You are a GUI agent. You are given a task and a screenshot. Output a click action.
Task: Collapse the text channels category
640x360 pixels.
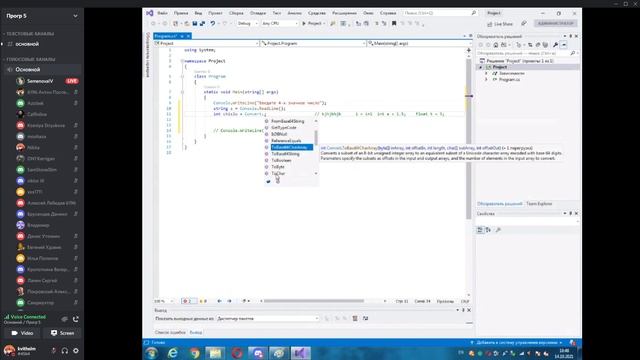[30, 34]
